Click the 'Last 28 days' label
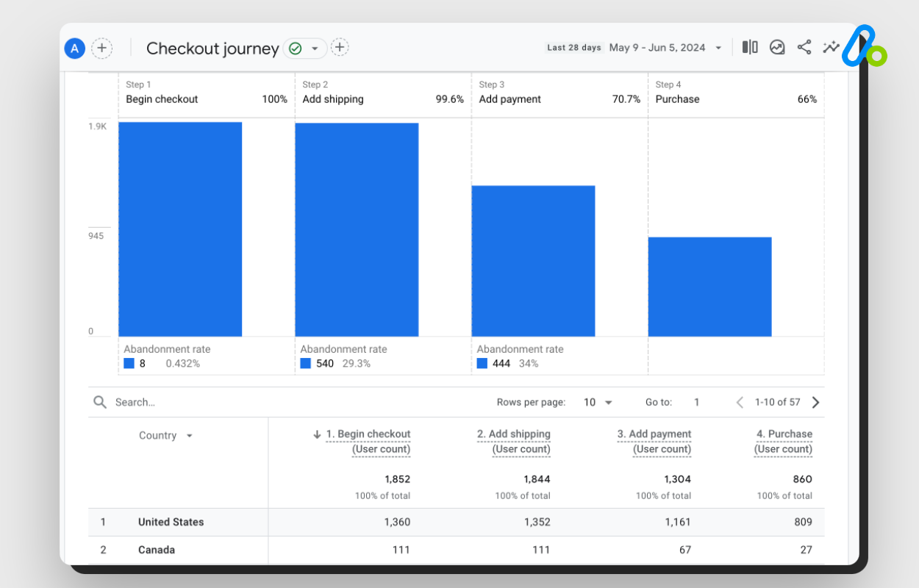Viewport: 919px width, 588px height. click(x=573, y=48)
